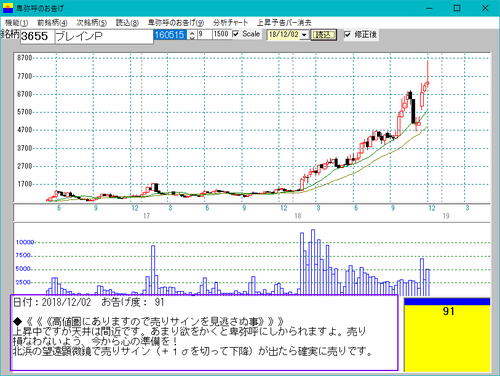
Task: Open the 18/12/02 date dropdown
Action: coord(304,35)
